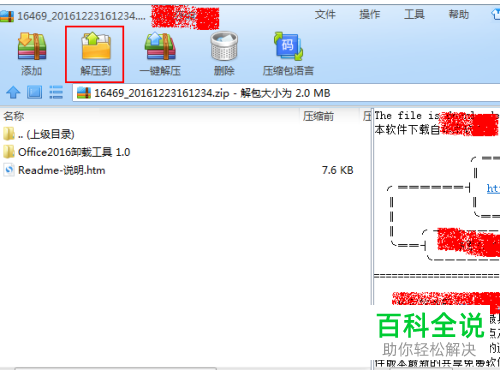Viewport: 500px width, 370px height.
Task: Click the 添加 (Add) toolbar icon
Action: tap(32, 46)
